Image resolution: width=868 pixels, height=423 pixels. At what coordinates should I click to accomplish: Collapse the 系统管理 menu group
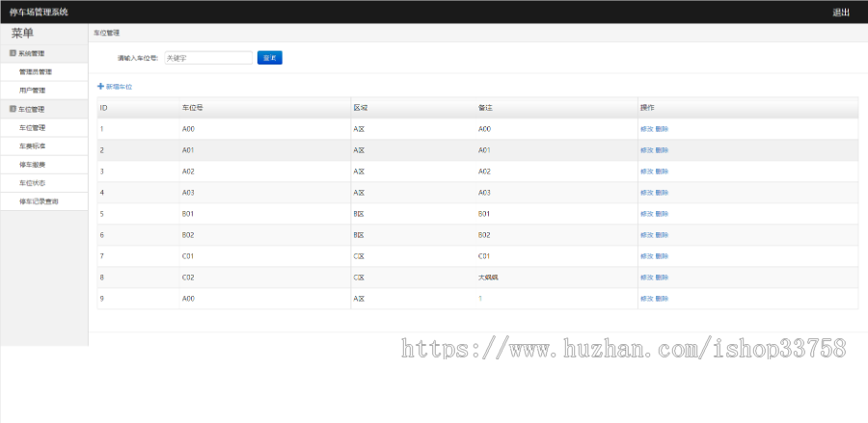[x=43, y=54]
